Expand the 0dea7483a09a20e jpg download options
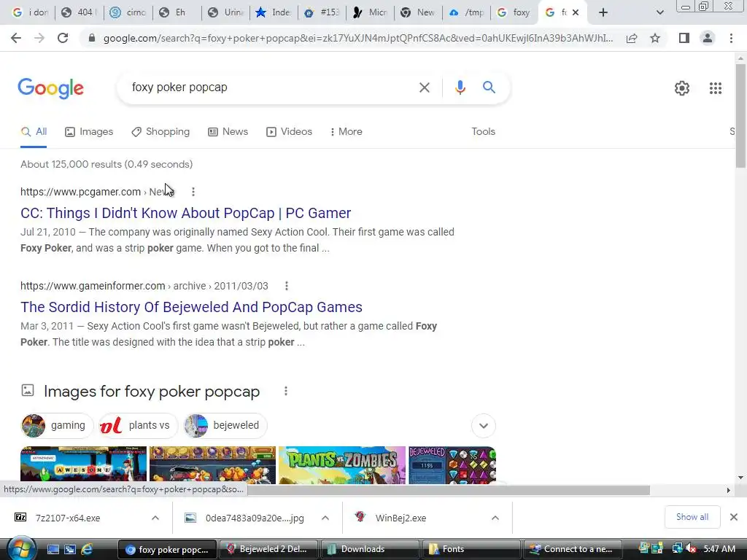This screenshot has height=560, width=747. point(325,518)
